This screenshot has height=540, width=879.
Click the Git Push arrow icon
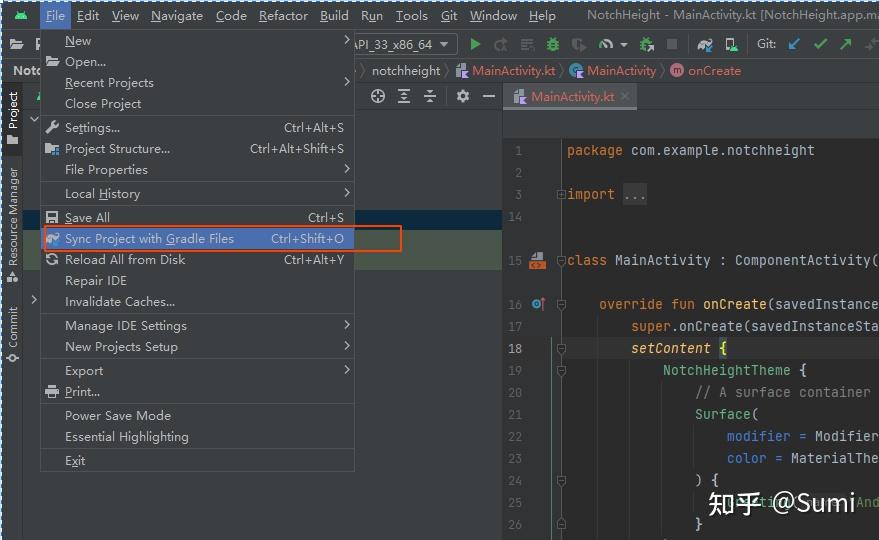(846, 44)
